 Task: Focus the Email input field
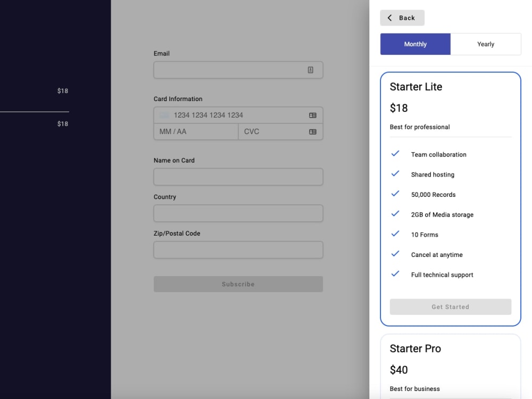[238, 70]
